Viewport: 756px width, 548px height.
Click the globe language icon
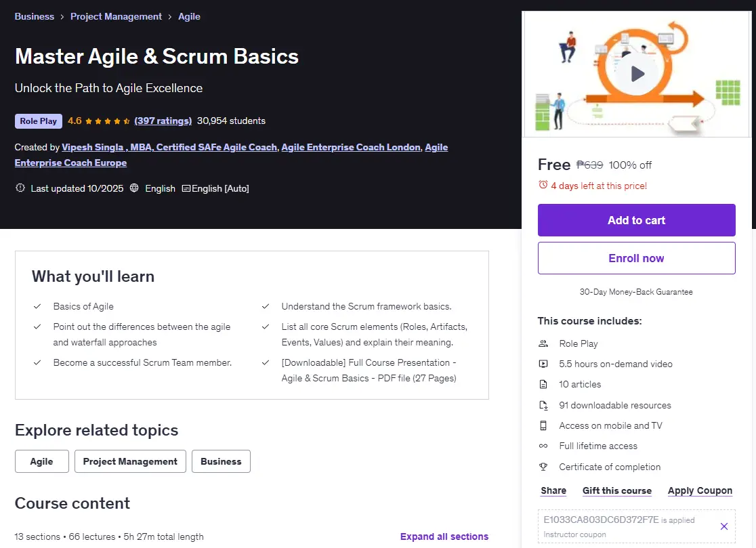(x=134, y=188)
